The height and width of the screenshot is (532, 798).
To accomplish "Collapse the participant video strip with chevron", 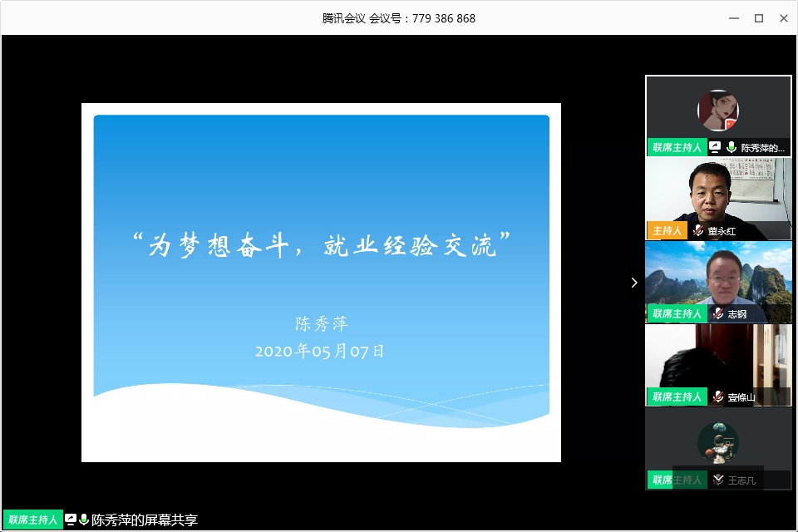I will pyautogui.click(x=634, y=283).
